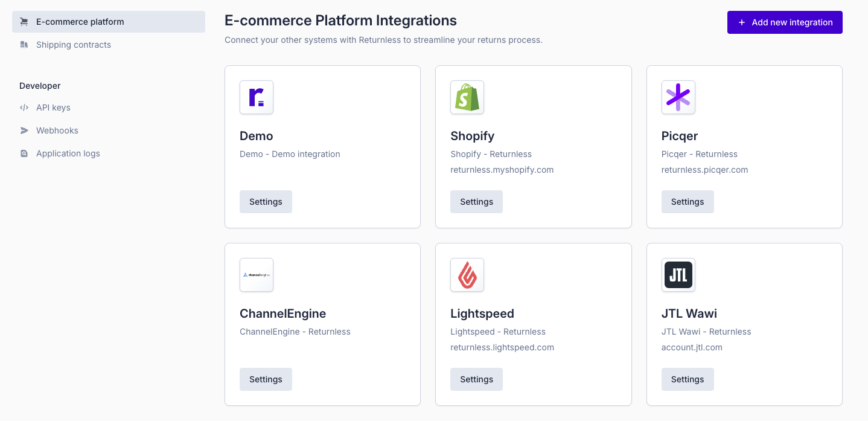Screen dimensions: 868x421
Task: Click the shopping cart icon in sidebar
Action: click(24, 22)
